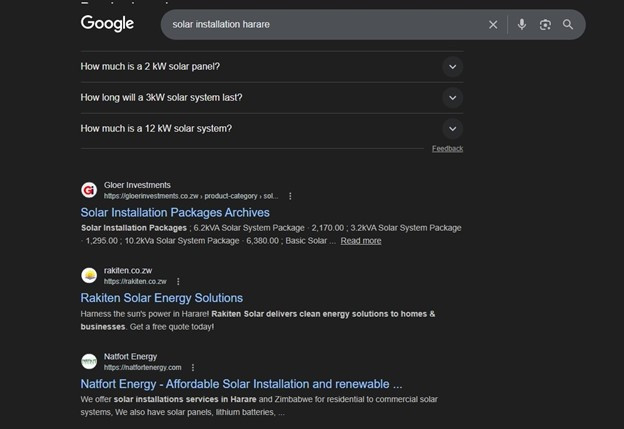Click the Google logo
624x429 pixels.
107,24
